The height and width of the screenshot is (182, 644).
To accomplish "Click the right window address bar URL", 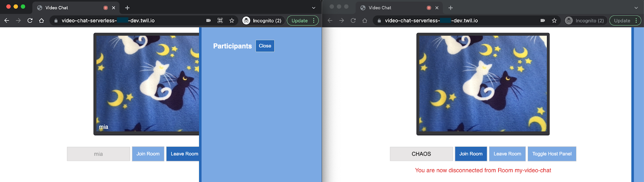I will pos(431,21).
